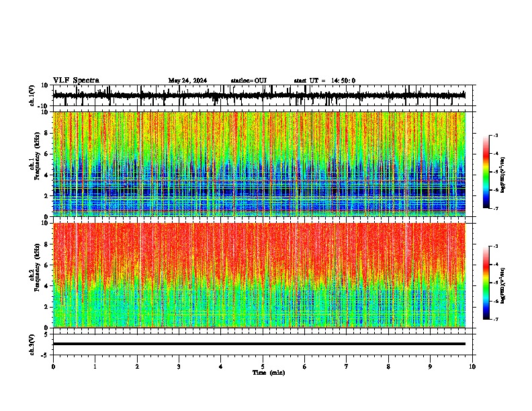Screen dimensions: 532x411
Task: Click the "VLF Spectra" plot title
Action: pyautogui.click(x=76, y=81)
